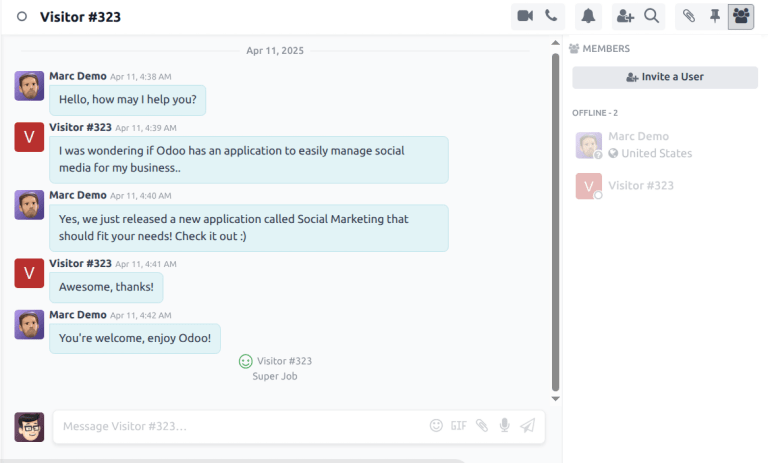Record a voice message with microphone
Screen dimensions: 768x463
[505, 425]
